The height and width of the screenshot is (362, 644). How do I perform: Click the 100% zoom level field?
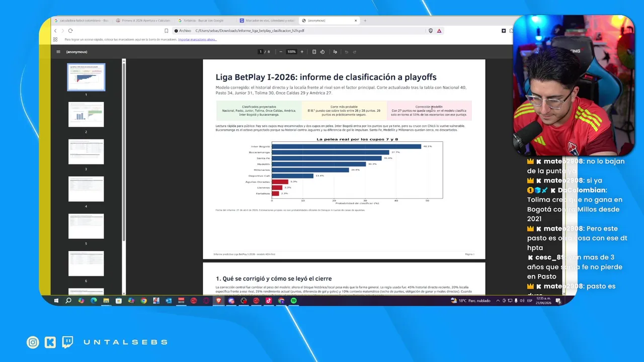click(291, 52)
